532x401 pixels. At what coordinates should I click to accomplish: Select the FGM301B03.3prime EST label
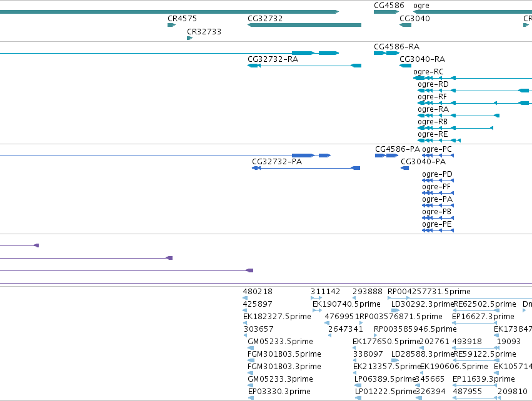[x=284, y=367]
